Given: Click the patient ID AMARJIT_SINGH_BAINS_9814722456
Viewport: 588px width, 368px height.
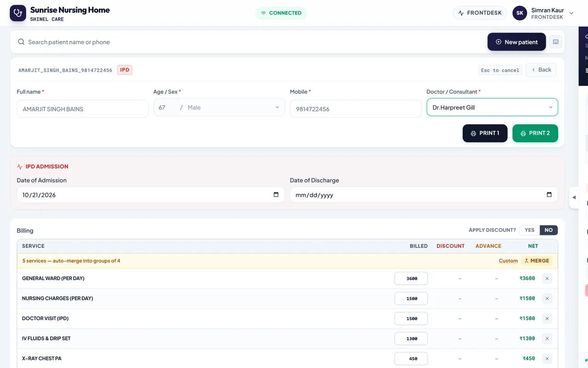Looking at the screenshot, I should coord(65,70).
